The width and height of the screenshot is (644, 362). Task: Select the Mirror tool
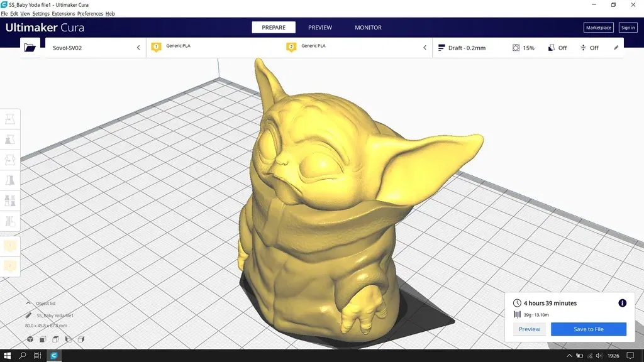pyautogui.click(x=9, y=180)
